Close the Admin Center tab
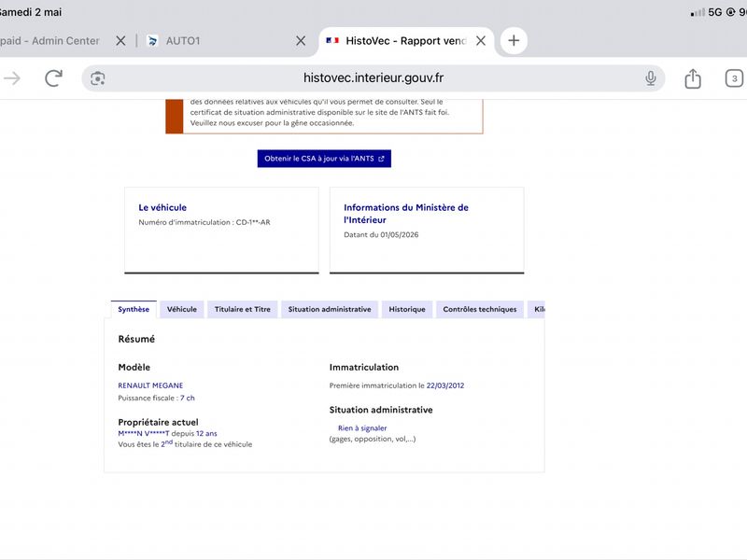 click(x=121, y=41)
